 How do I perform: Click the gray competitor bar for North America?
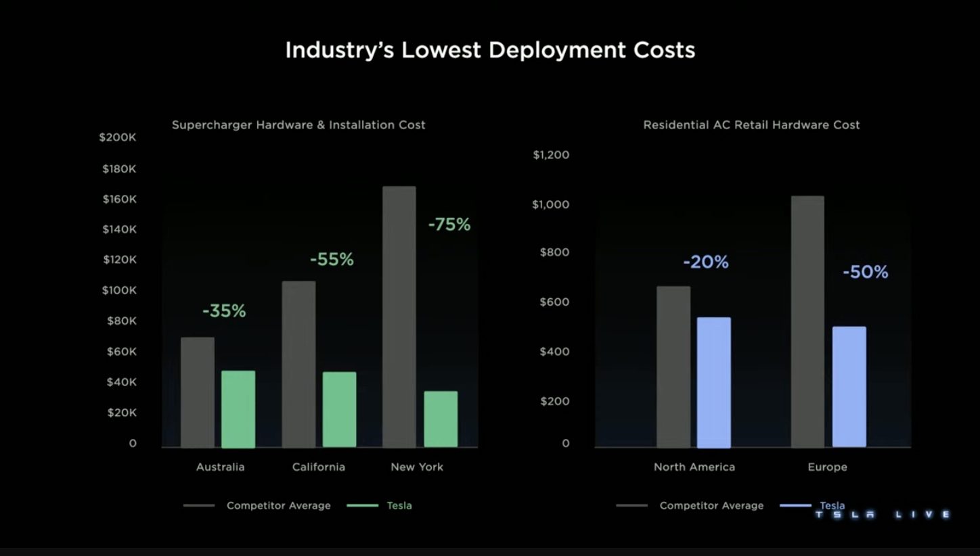[673, 367]
